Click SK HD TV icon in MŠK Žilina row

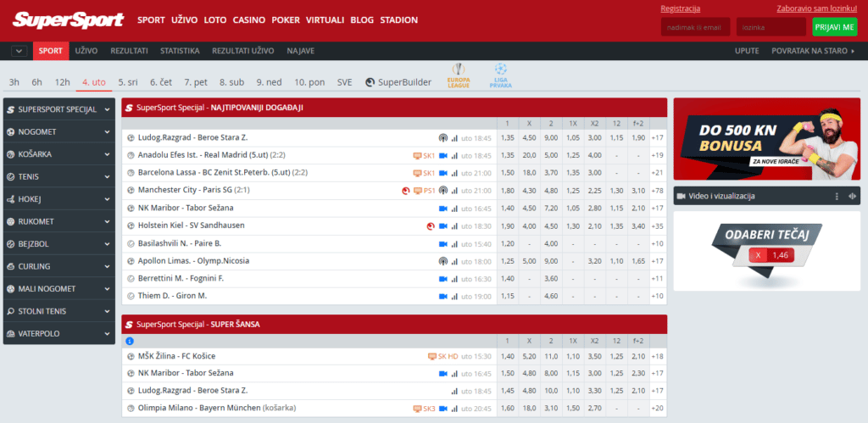click(x=442, y=357)
